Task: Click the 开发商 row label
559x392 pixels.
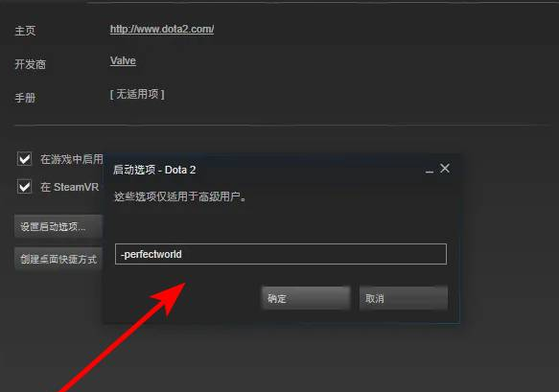Action: (31, 64)
